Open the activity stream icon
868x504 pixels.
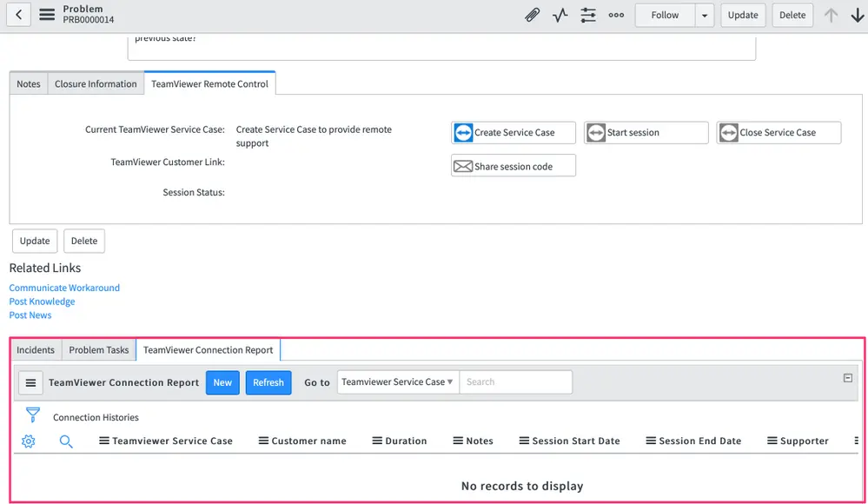click(560, 15)
